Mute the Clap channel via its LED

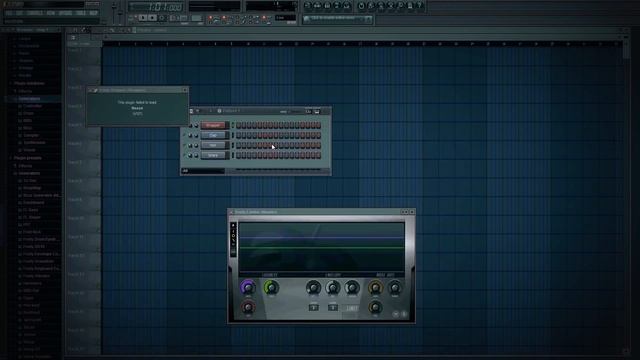pos(184,135)
